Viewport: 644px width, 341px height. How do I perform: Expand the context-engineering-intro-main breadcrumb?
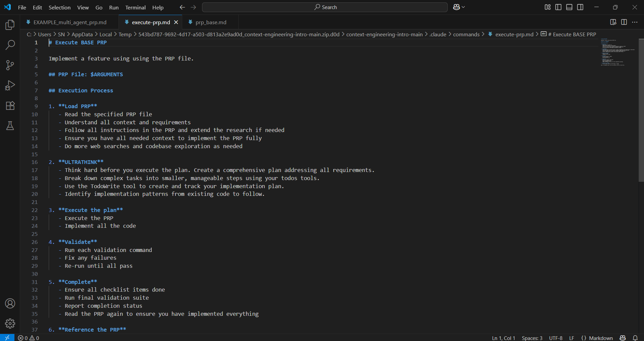coord(384,34)
